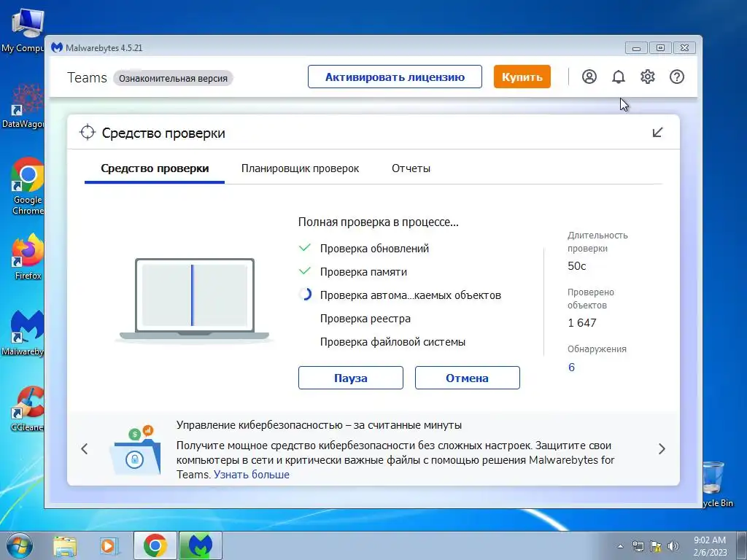
Task: Switch to the Средство проверки tab
Action: pyautogui.click(x=155, y=168)
